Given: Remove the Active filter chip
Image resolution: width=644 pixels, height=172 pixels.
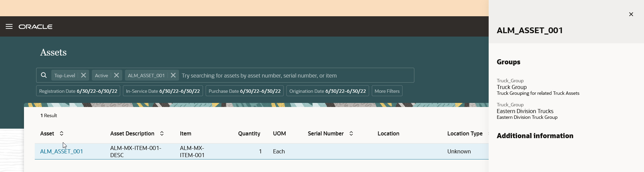Looking at the screenshot, I should click(117, 75).
